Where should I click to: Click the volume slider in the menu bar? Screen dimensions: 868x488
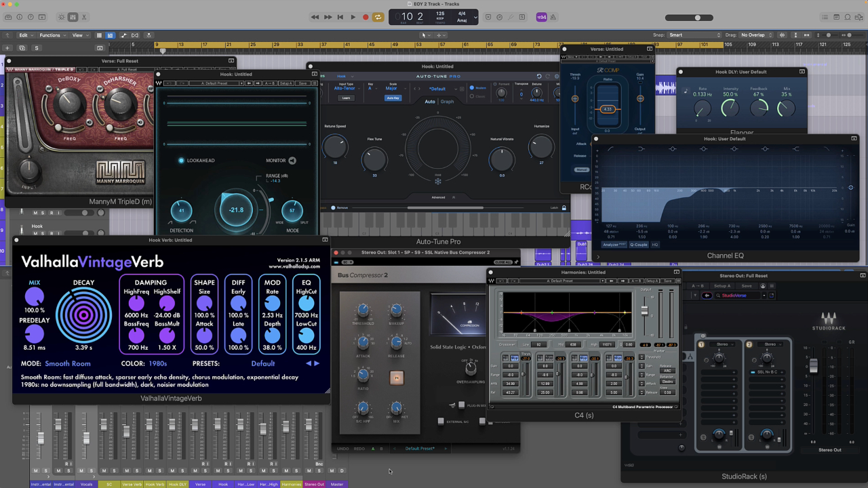click(x=697, y=17)
